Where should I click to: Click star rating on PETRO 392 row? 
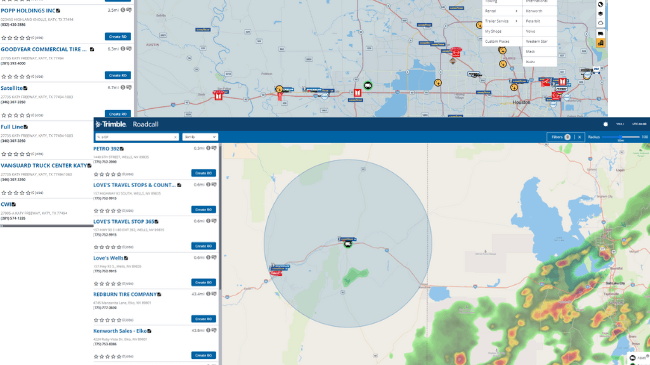pyautogui.click(x=107, y=175)
